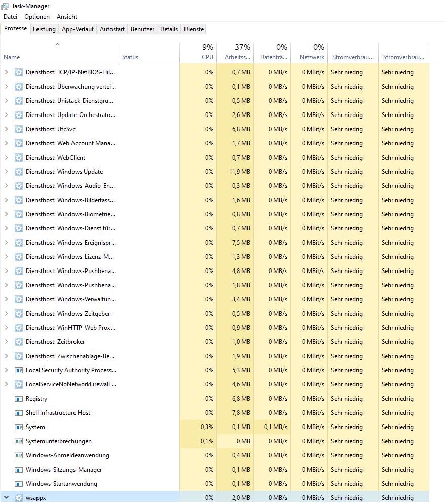Sort by Arbeitsspeicher column header
Image resolution: width=445 pixels, height=504 pixels.
235,53
